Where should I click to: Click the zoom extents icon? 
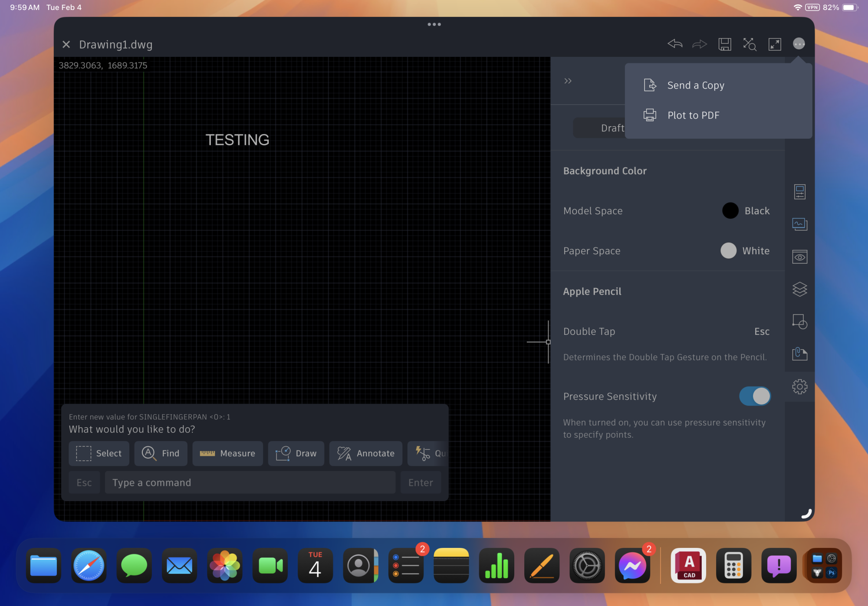[x=750, y=44]
